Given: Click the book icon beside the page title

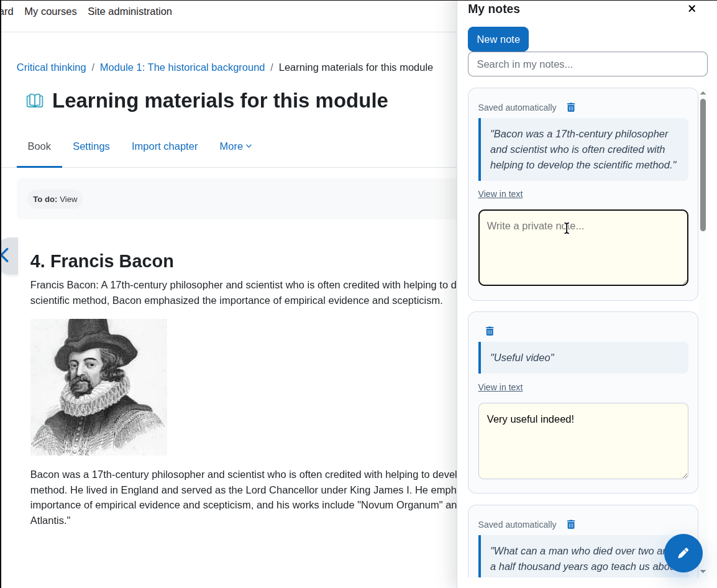Looking at the screenshot, I should [x=35, y=101].
